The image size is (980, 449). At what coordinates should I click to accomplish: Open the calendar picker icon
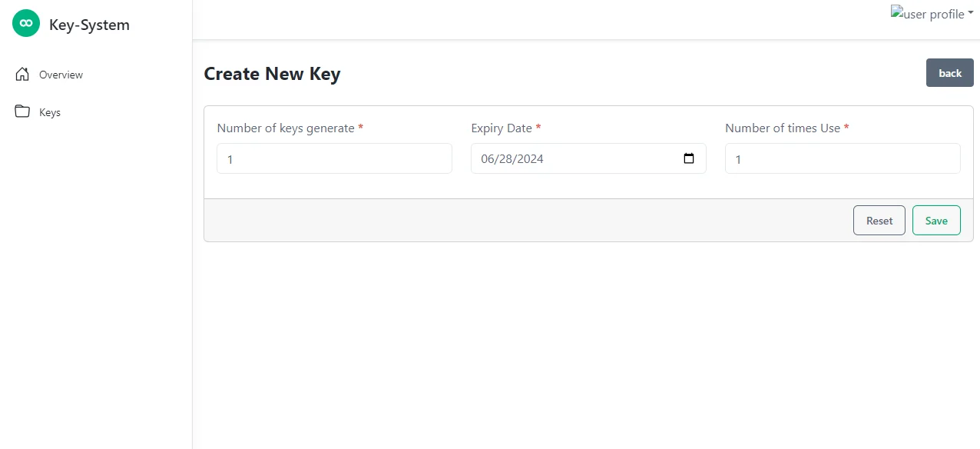coord(689,158)
